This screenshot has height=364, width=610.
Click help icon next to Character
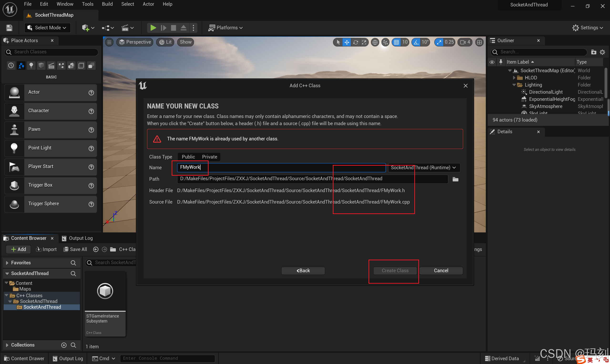[91, 111]
